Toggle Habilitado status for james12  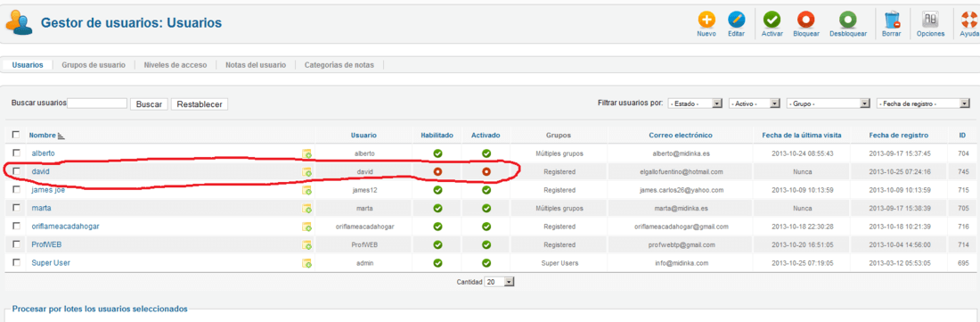pyautogui.click(x=437, y=190)
